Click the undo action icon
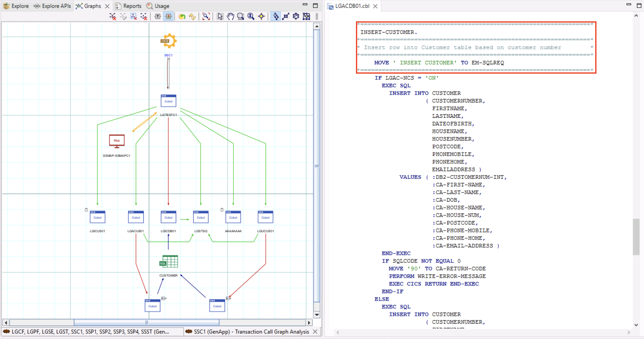This screenshot has height=339, width=644. [x=182, y=17]
